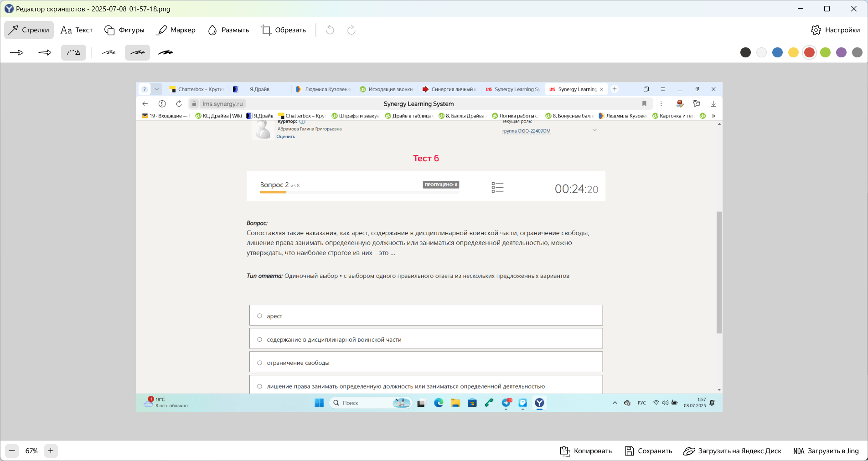This screenshot has width=868, height=461.
Task: Expand the bookmarks overflow chevron
Action: click(713, 116)
